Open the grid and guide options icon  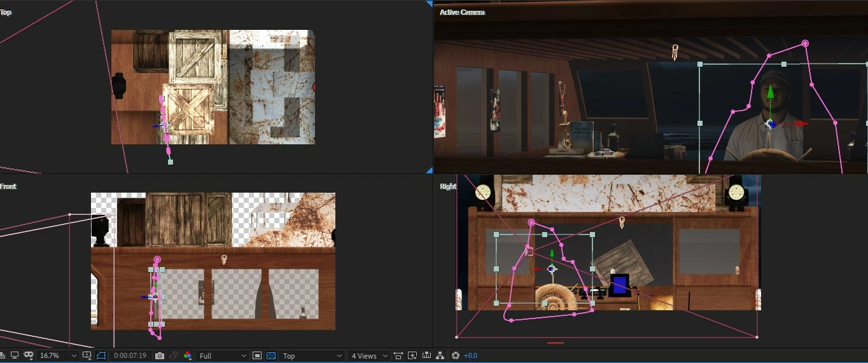tap(87, 356)
